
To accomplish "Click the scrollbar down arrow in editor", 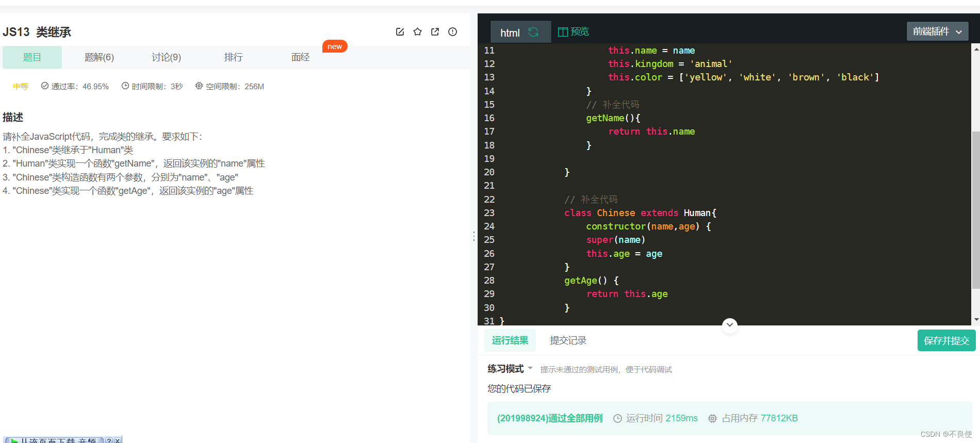I will point(976,320).
